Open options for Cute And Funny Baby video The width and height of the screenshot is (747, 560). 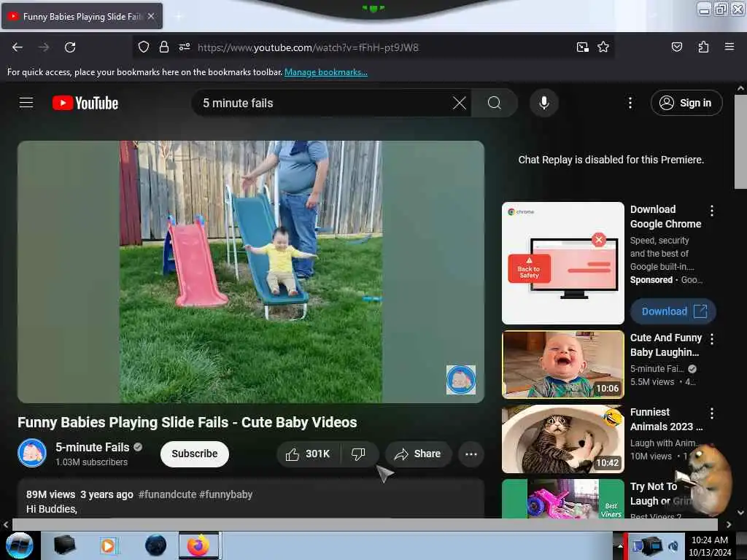tap(712, 338)
